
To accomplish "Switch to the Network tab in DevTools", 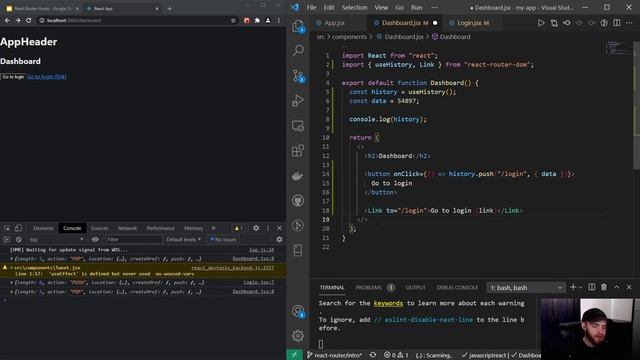I will click(127, 228).
